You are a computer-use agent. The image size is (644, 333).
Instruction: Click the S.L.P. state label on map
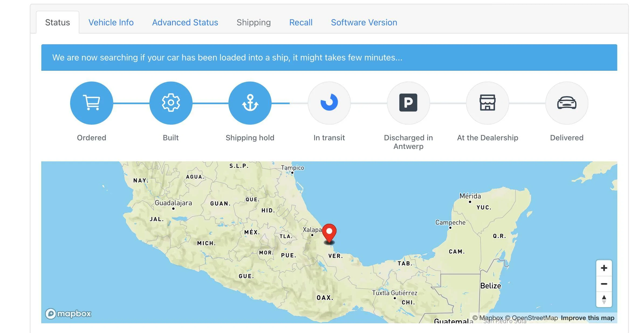tap(239, 166)
